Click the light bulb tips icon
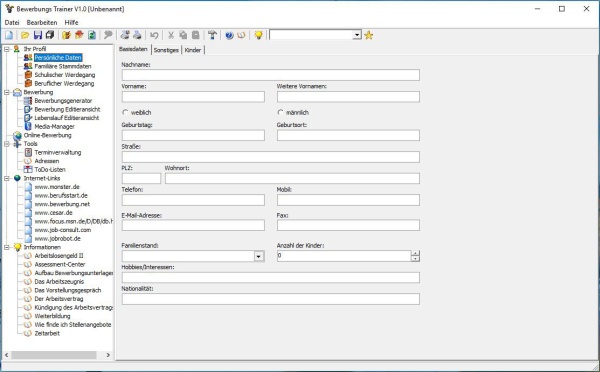This screenshot has width=600, height=372. [258, 35]
